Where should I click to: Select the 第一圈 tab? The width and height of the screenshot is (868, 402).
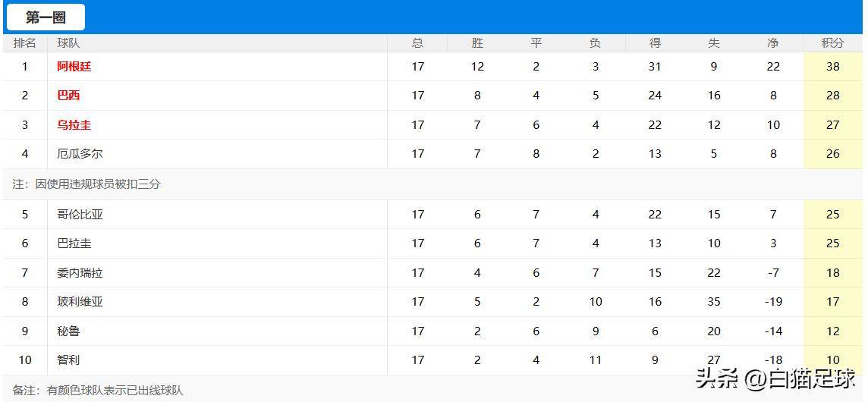click(46, 17)
